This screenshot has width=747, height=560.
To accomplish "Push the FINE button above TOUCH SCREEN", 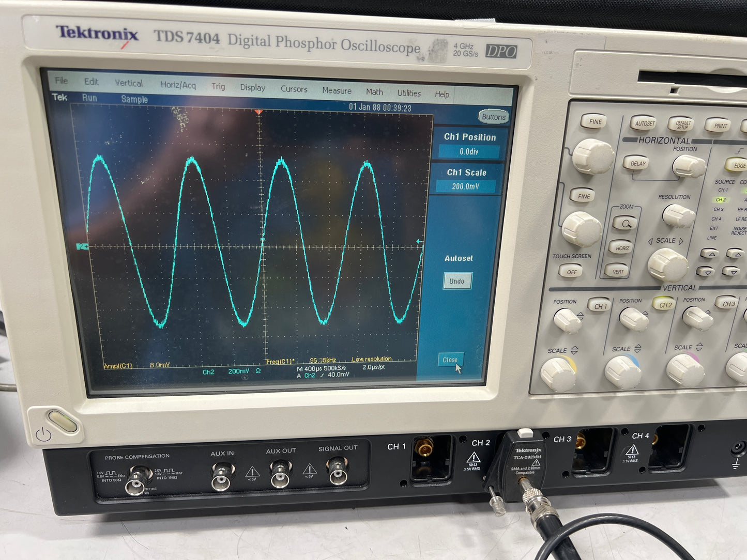I will click(583, 196).
